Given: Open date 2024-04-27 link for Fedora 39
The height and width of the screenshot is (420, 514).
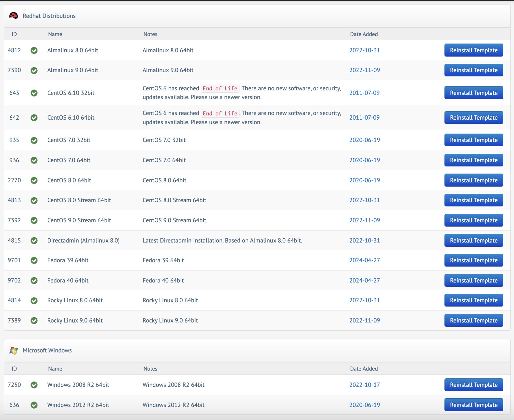Looking at the screenshot, I should pyautogui.click(x=365, y=260).
